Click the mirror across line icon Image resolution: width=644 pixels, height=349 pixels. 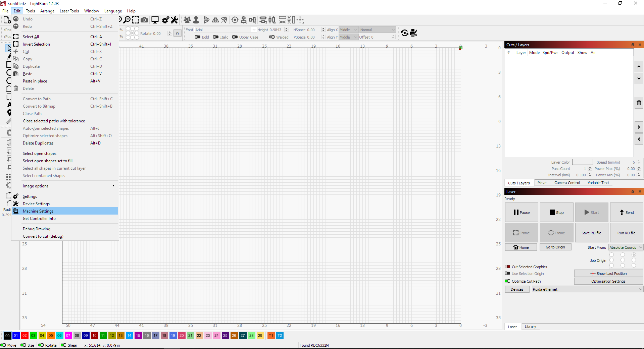pos(224,20)
